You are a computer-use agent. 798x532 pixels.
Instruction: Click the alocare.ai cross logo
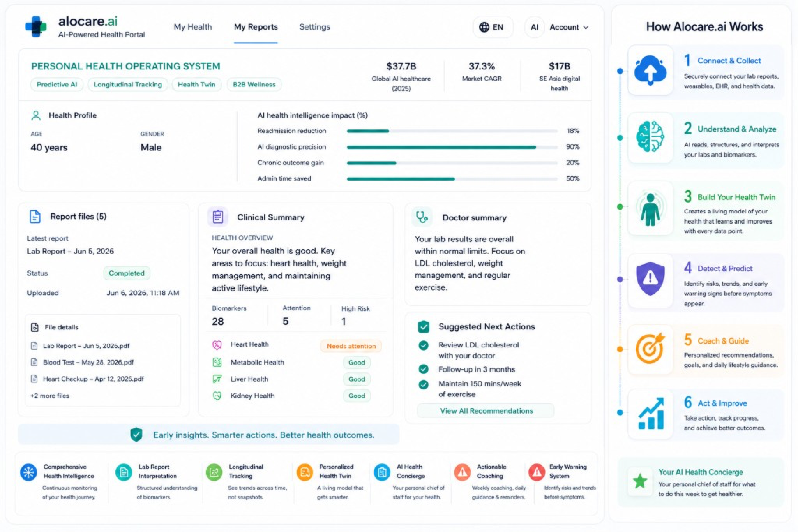click(36, 26)
